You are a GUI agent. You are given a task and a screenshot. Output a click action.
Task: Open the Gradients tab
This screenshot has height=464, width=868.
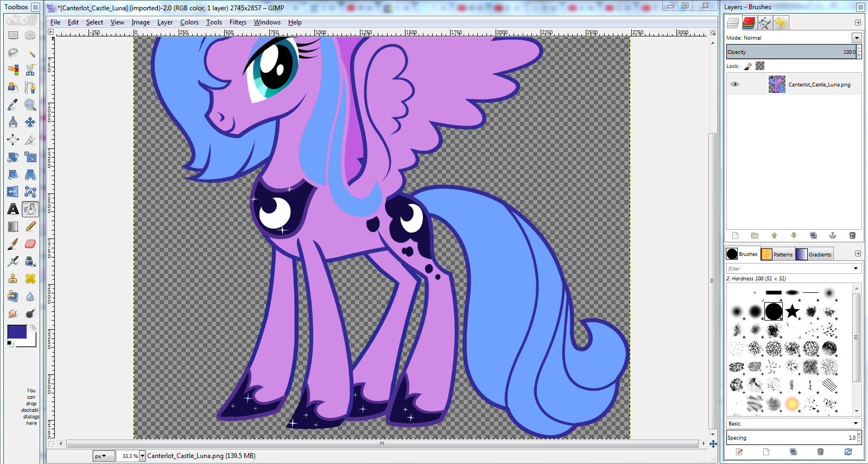coord(814,254)
